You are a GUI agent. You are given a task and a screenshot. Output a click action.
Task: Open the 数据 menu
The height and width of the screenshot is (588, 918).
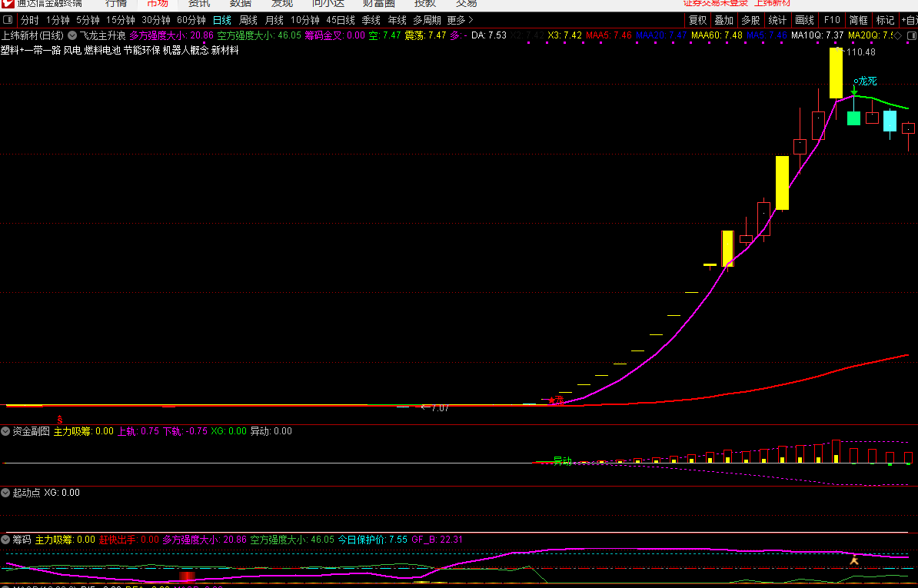coord(240,4)
